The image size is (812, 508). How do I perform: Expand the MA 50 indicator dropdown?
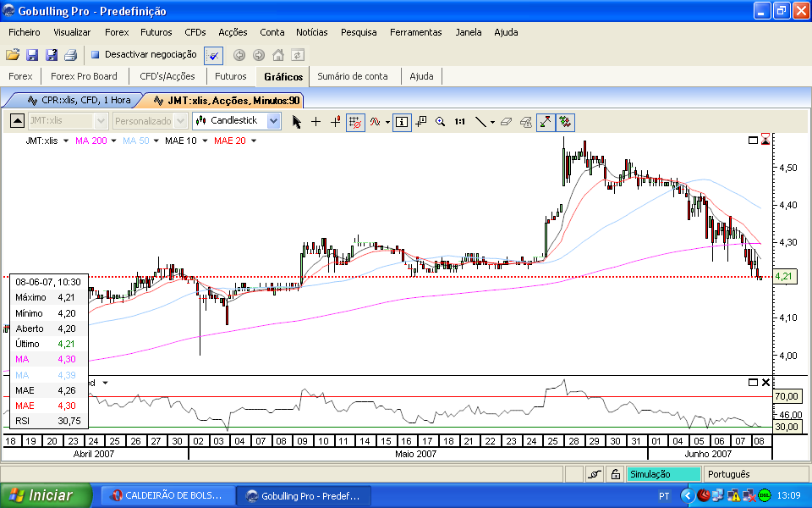coord(156,141)
